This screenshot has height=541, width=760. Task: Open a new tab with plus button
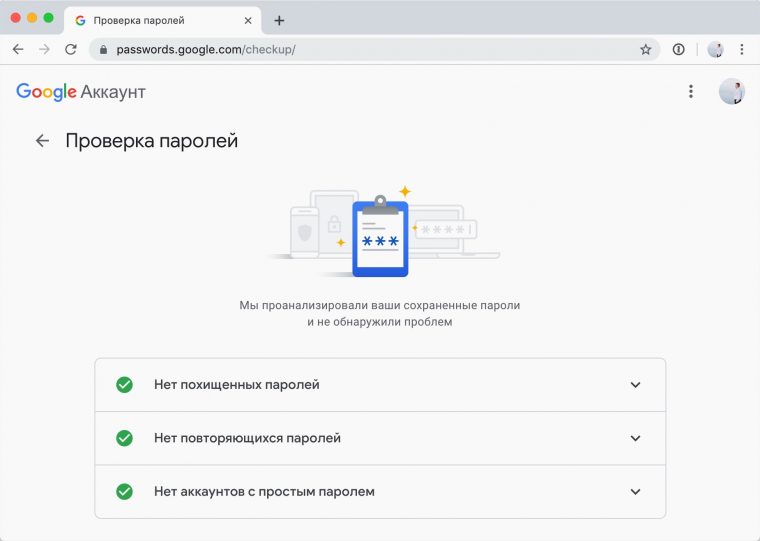click(x=279, y=21)
